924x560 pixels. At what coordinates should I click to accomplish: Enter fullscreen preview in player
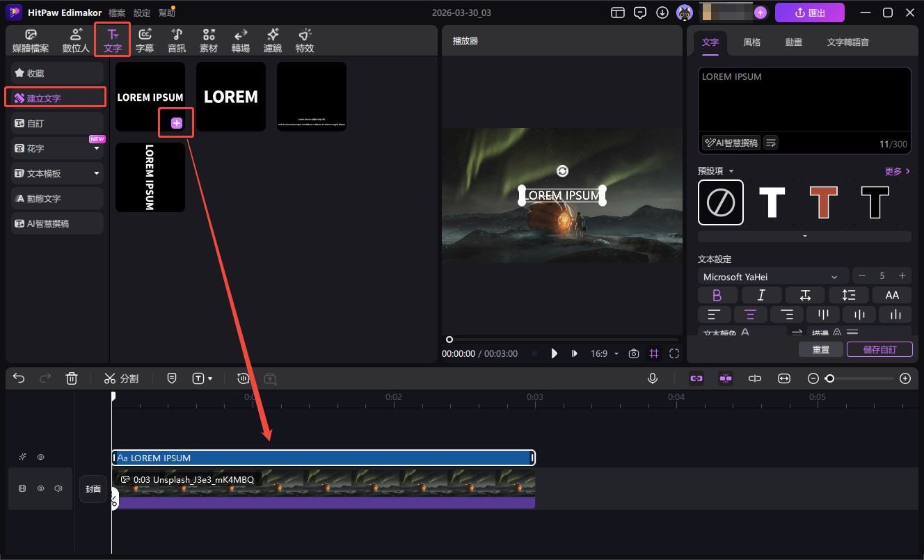[674, 353]
